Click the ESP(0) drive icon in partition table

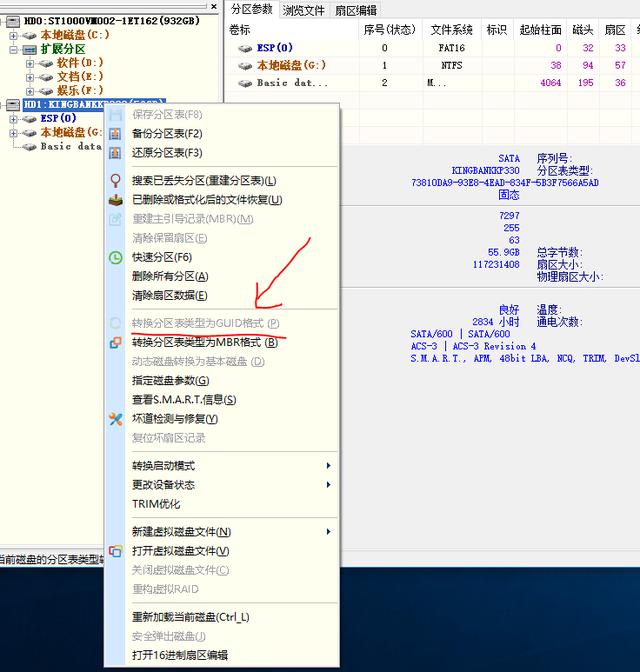[x=245, y=48]
